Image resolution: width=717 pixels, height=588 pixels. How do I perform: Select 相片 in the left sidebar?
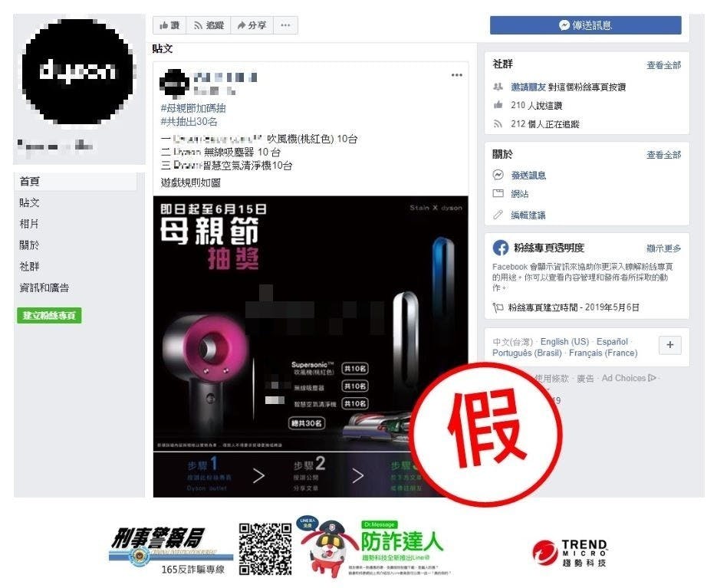pyautogui.click(x=29, y=224)
